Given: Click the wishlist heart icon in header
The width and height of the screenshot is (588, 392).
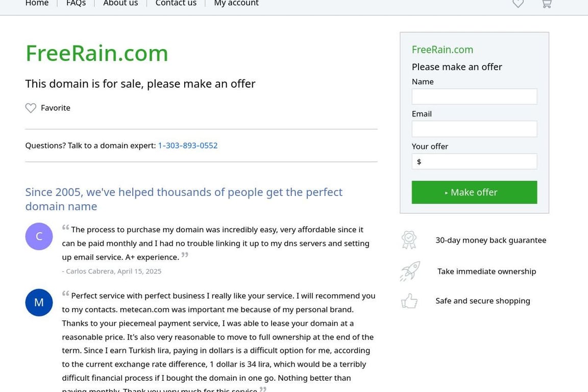Looking at the screenshot, I should click(x=518, y=4).
